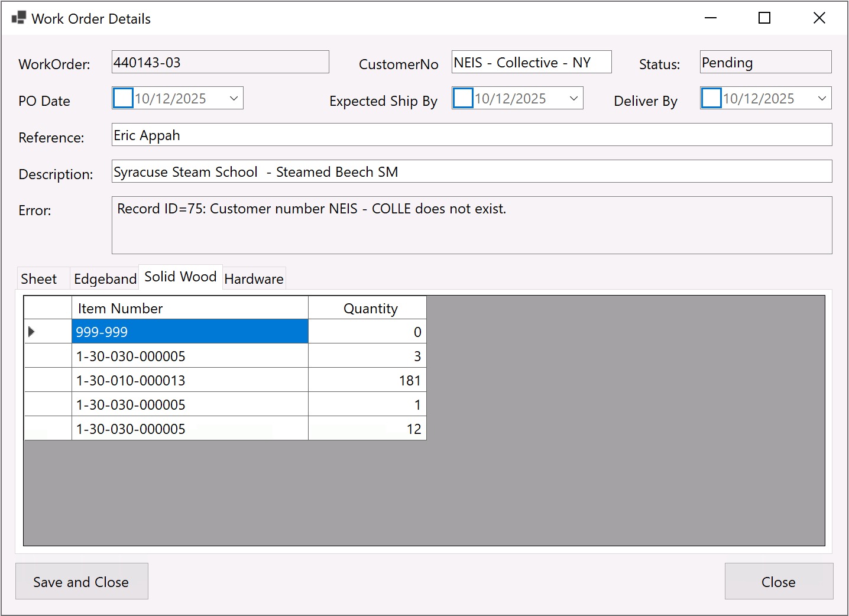Image resolution: width=849 pixels, height=616 pixels.
Task: Maximize the Work Order Details window
Action: [764, 18]
